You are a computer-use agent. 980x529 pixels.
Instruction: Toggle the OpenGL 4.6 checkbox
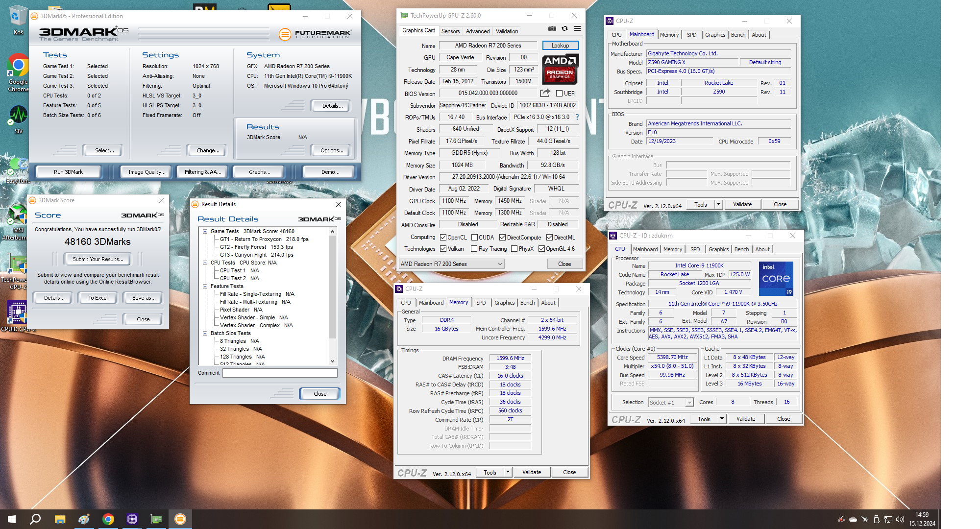[541, 249]
